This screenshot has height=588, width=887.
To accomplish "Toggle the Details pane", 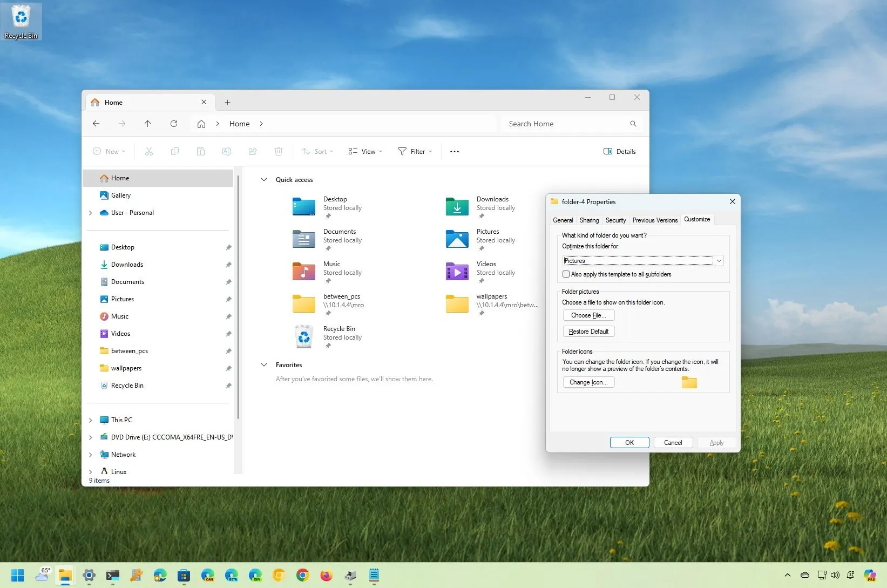I will (x=620, y=151).
